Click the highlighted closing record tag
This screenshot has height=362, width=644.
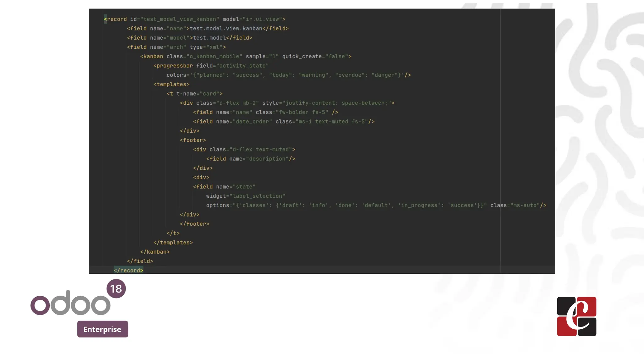128,270
